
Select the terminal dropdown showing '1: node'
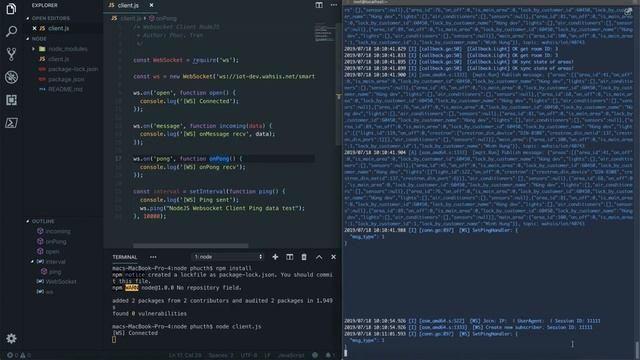(228, 257)
